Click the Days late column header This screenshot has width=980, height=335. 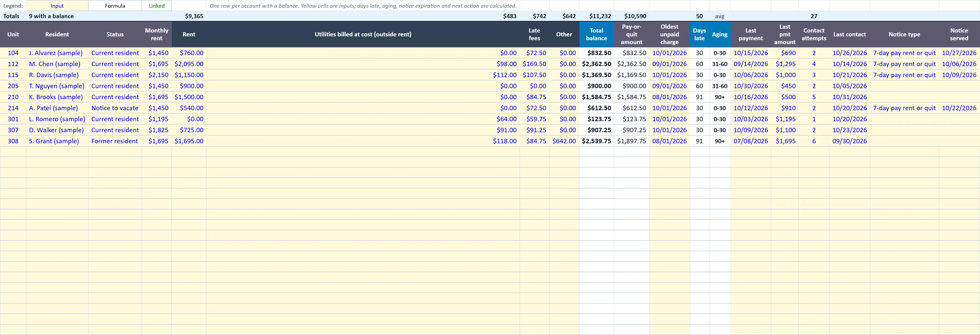(699, 34)
